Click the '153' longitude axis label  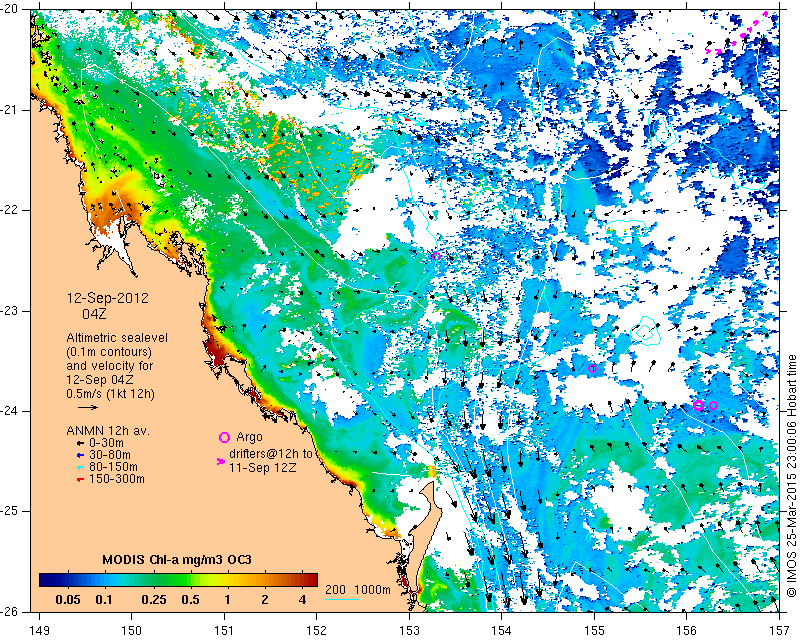point(409,631)
